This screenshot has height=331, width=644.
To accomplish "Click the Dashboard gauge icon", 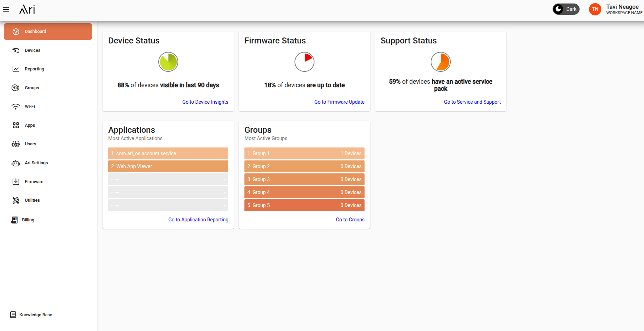I will click(16, 32).
